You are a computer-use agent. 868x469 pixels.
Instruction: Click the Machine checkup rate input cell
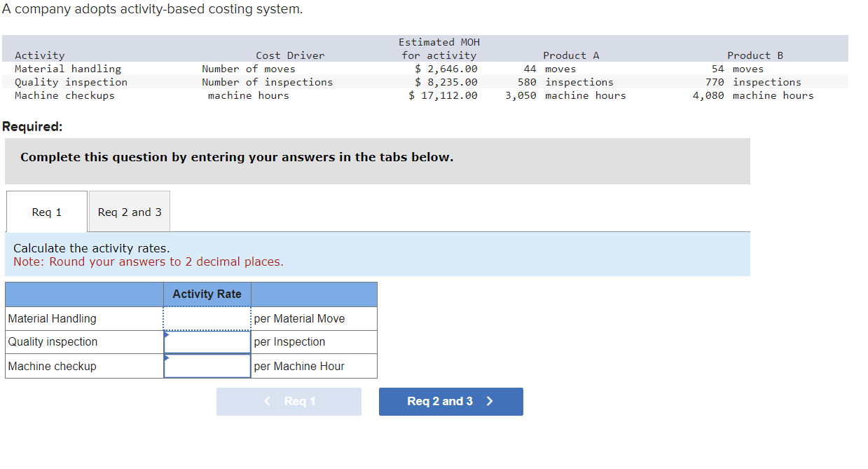pyautogui.click(x=207, y=366)
